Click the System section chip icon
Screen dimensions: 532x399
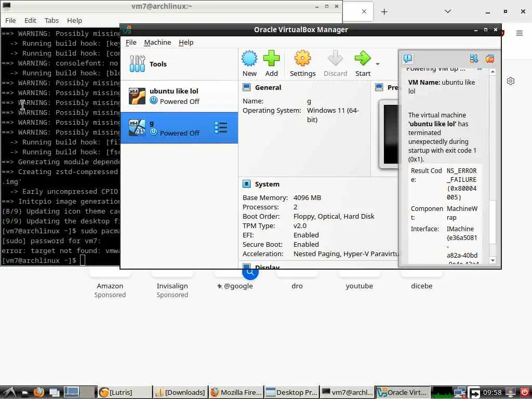click(x=247, y=184)
